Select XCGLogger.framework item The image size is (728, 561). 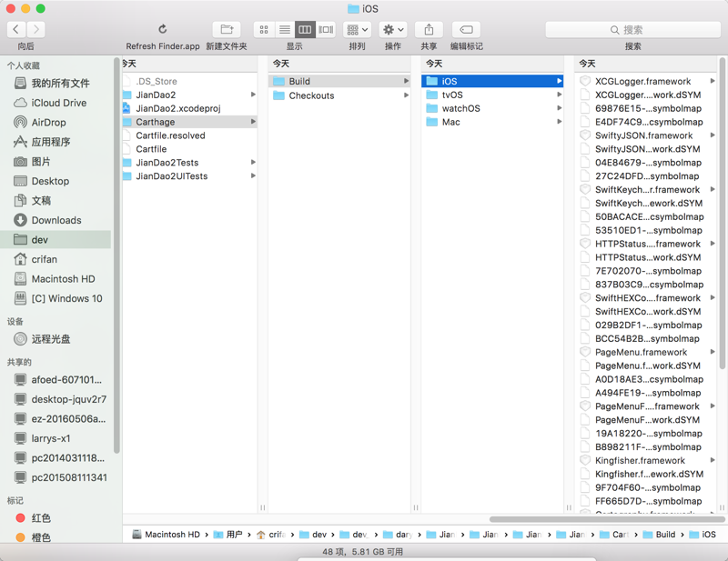(646, 81)
